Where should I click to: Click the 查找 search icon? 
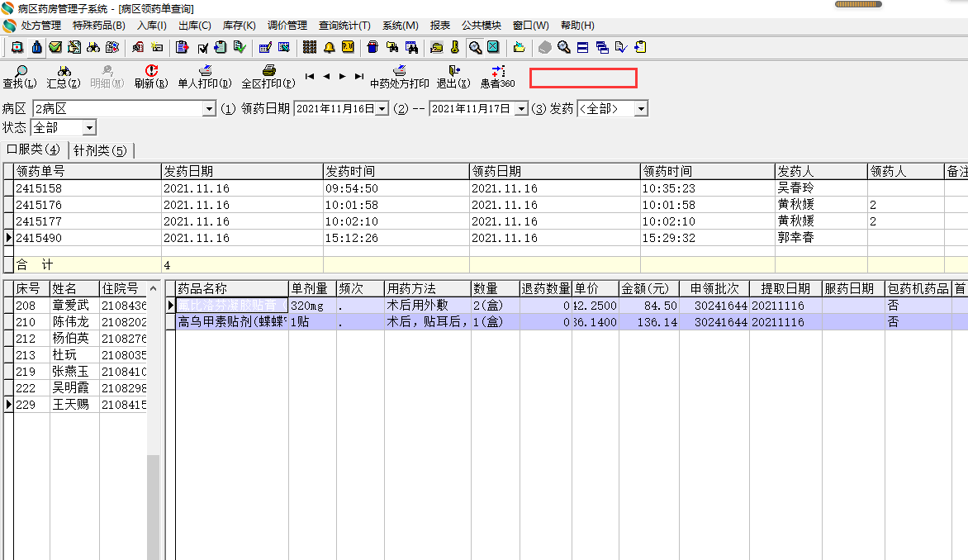(x=20, y=72)
